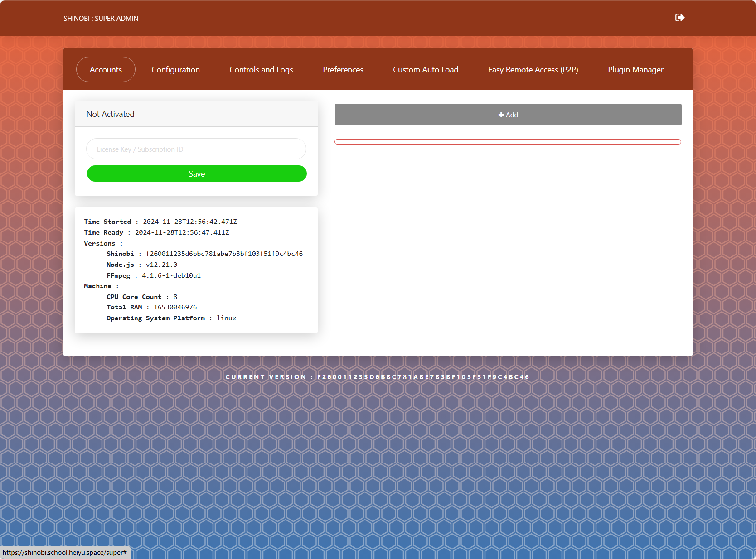The width and height of the screenshot is (756, 559).
Task: Click the Current Version footer text
Action: (378, 377)
